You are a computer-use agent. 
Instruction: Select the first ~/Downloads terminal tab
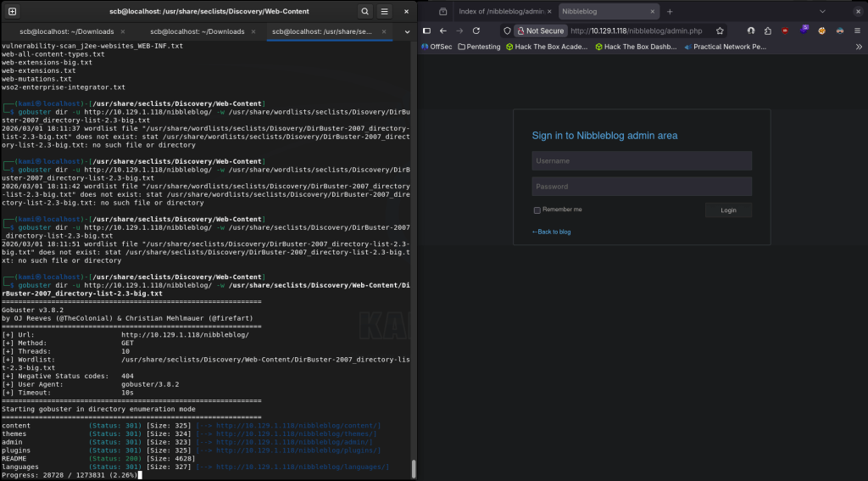click(67, 31)
